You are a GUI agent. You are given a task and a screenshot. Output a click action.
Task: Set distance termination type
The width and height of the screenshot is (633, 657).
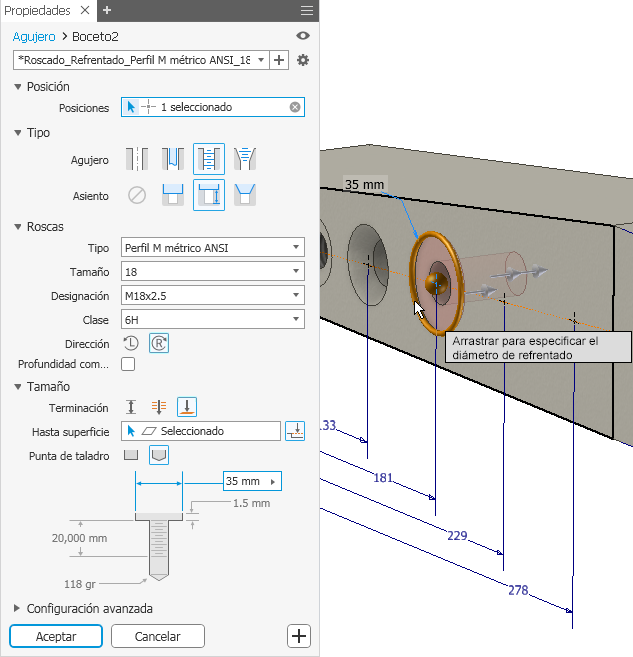(x=131, y=407)
